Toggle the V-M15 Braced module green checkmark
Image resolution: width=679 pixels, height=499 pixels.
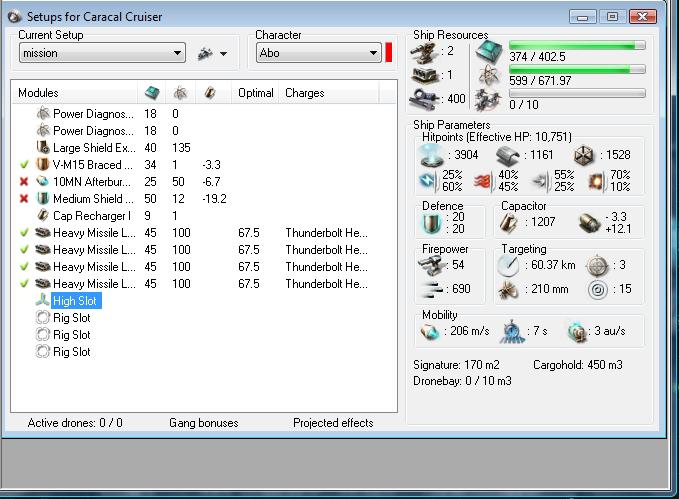pyautogui.click(x=24, y=165)
